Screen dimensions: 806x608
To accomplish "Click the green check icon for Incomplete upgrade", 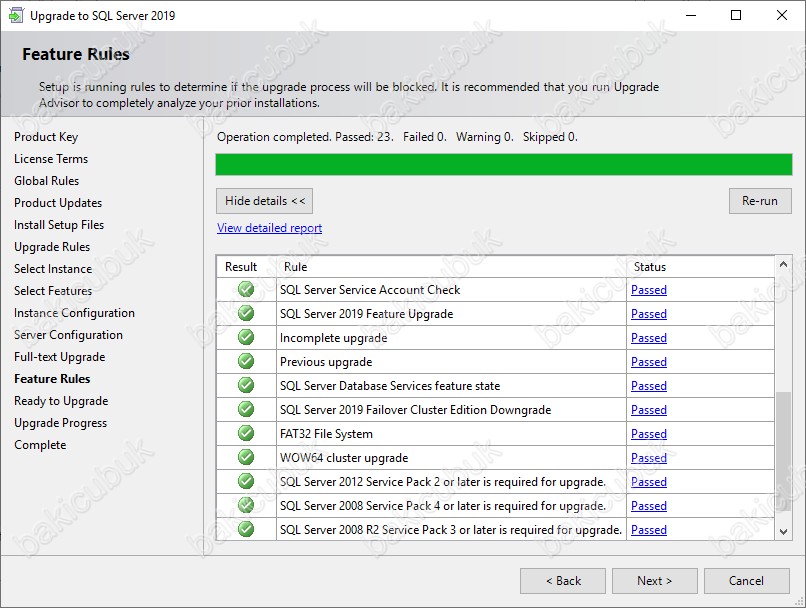I will 246,337.
